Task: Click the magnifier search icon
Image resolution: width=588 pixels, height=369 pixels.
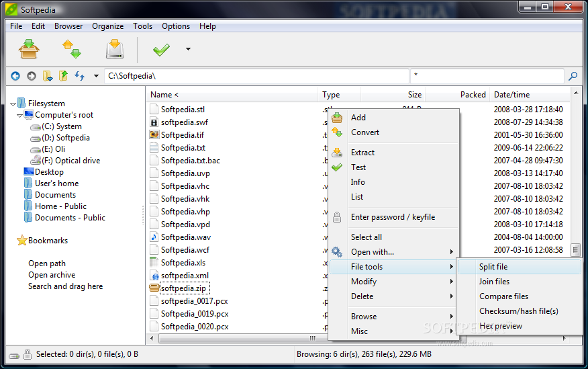Action: pyautogui.click(x=573, y=76)
